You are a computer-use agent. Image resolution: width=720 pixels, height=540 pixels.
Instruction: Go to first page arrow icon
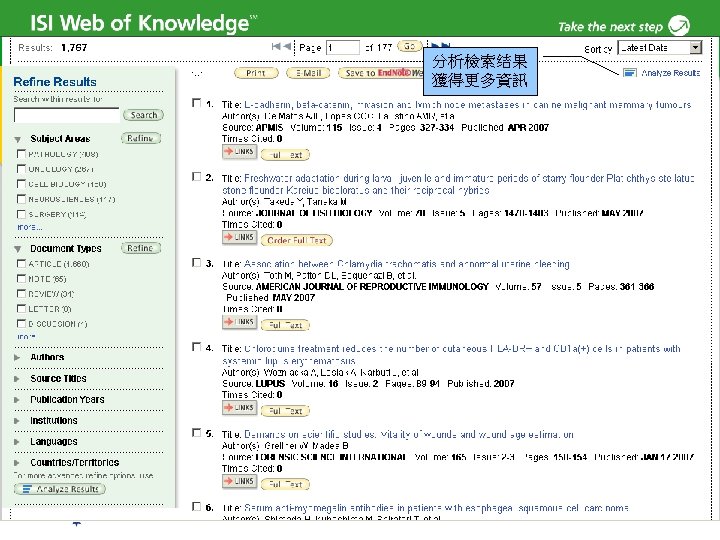tap(276, 46)
